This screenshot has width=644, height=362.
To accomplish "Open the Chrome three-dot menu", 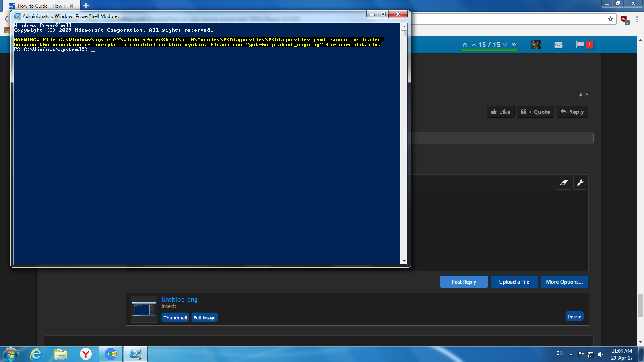I will click(637, 19).
